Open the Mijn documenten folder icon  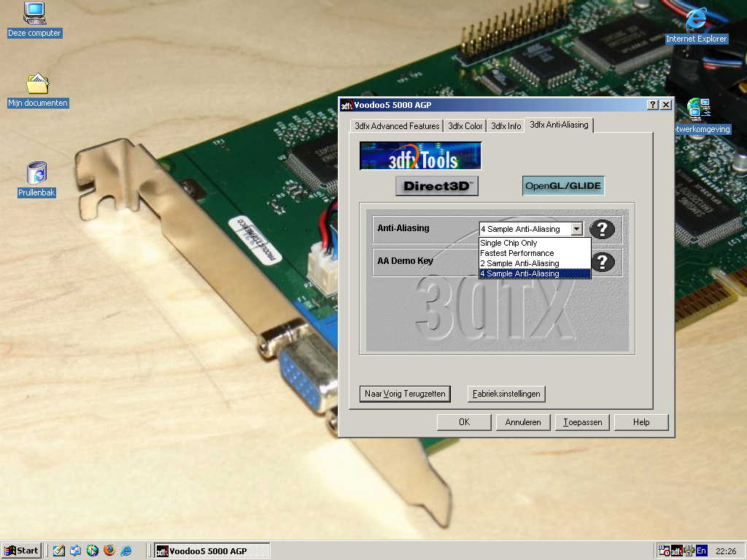click(38, 90)
